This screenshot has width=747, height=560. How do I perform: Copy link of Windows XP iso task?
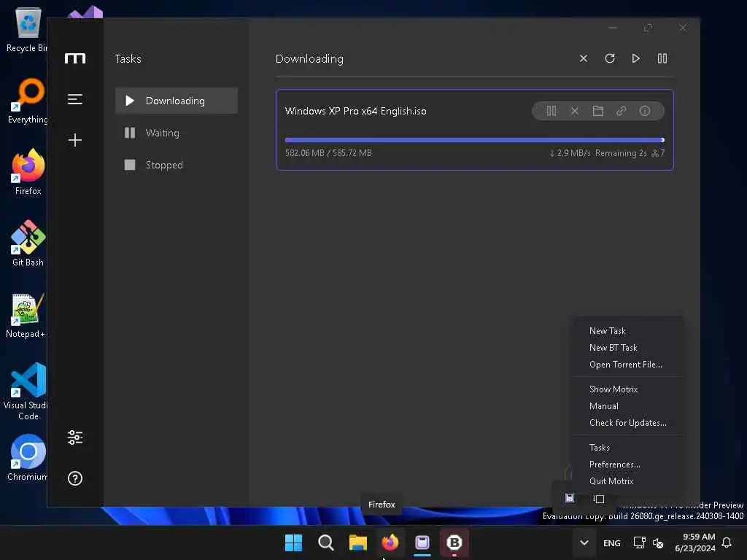click(x=622, y=111)
